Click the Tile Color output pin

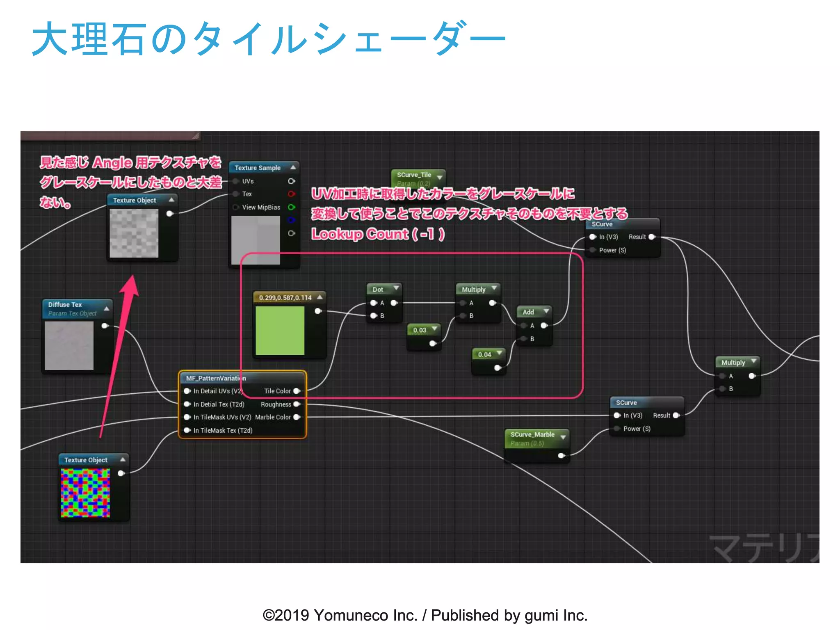(297, 391)
